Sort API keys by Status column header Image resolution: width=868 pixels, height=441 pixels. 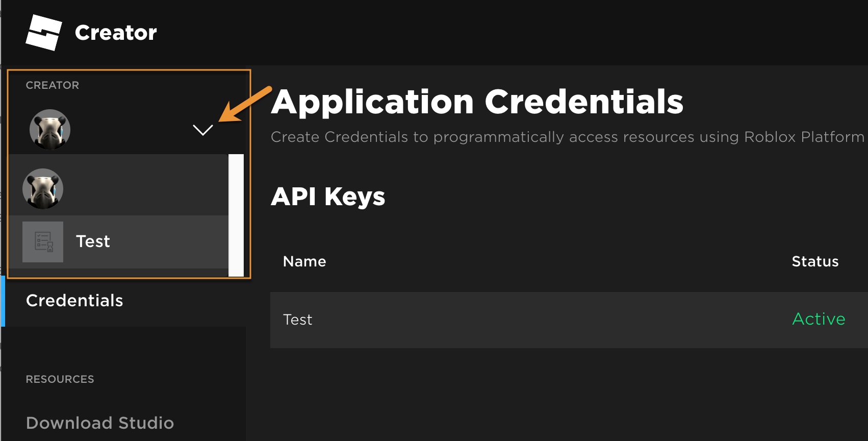815,261
